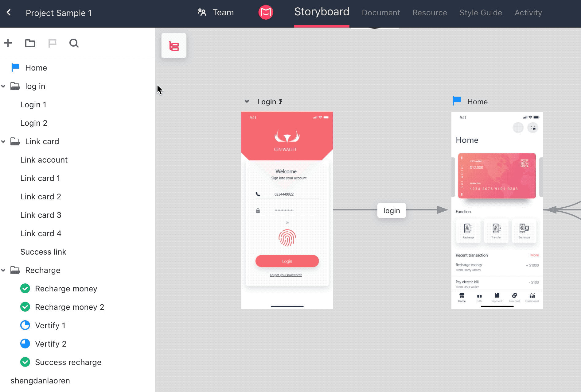Click blue flag icon next to Home in sidebar
Screen dimensions: 581x392
point(15,67)
